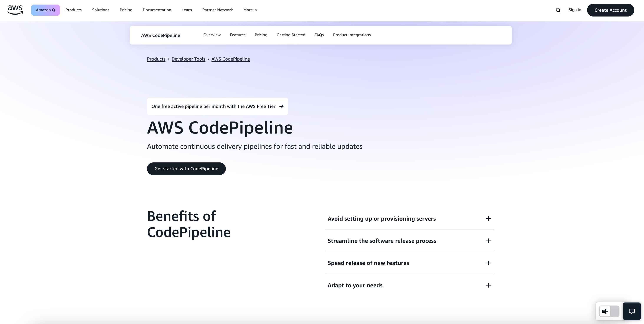Select the Overview tab

tap(212, 35)
